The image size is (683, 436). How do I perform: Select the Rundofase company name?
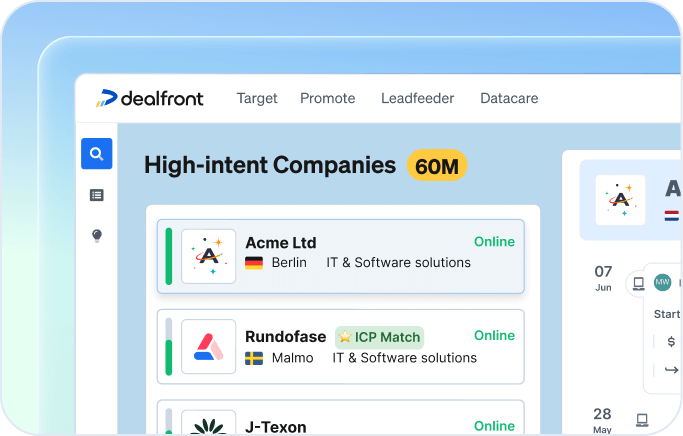286,337
